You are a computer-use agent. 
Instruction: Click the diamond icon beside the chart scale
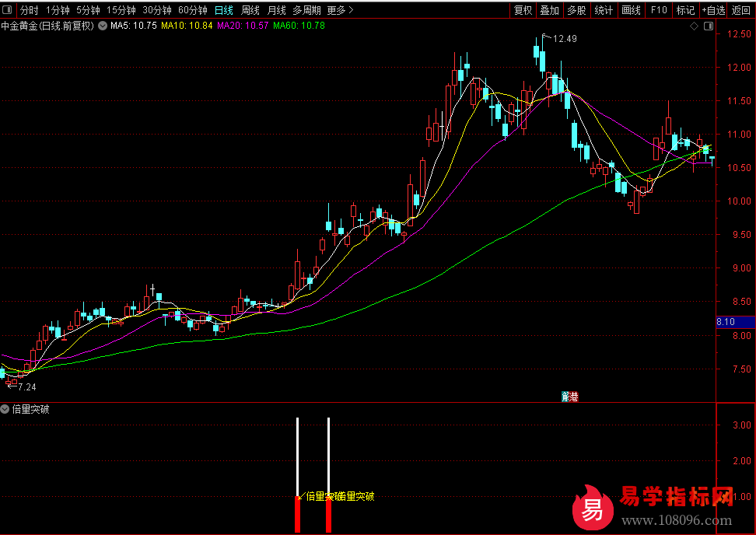(x=694, y=26)
